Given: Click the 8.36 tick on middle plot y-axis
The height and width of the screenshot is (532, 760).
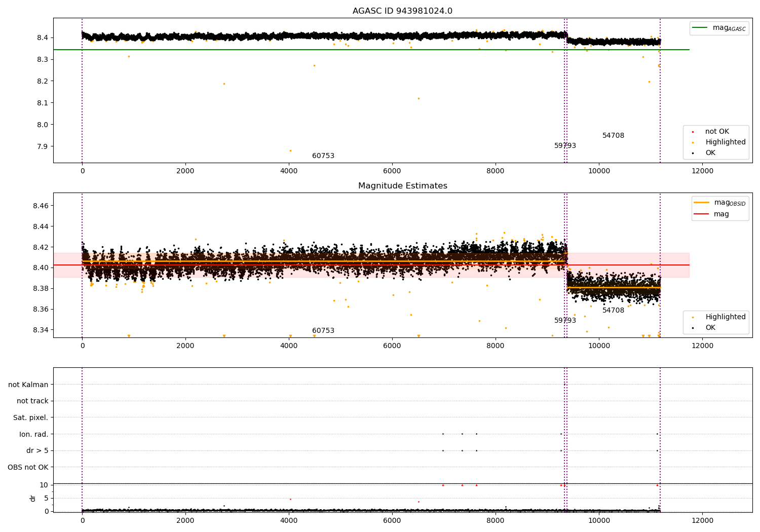Looking at the screenshot, I should click(x=40, y=310).
